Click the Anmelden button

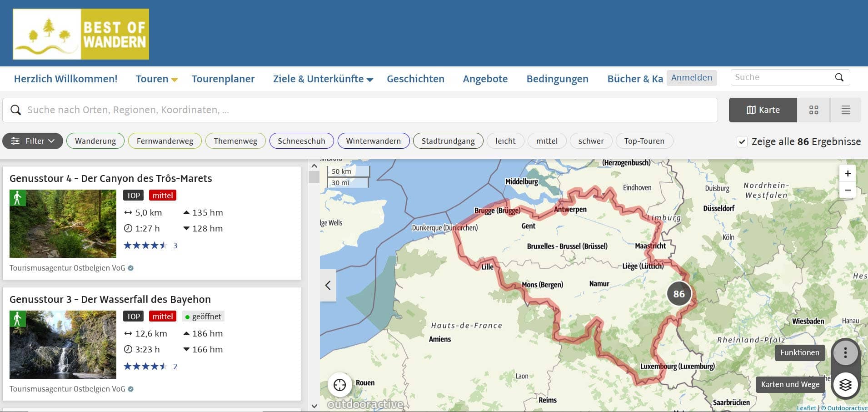(x=691, y=78)
